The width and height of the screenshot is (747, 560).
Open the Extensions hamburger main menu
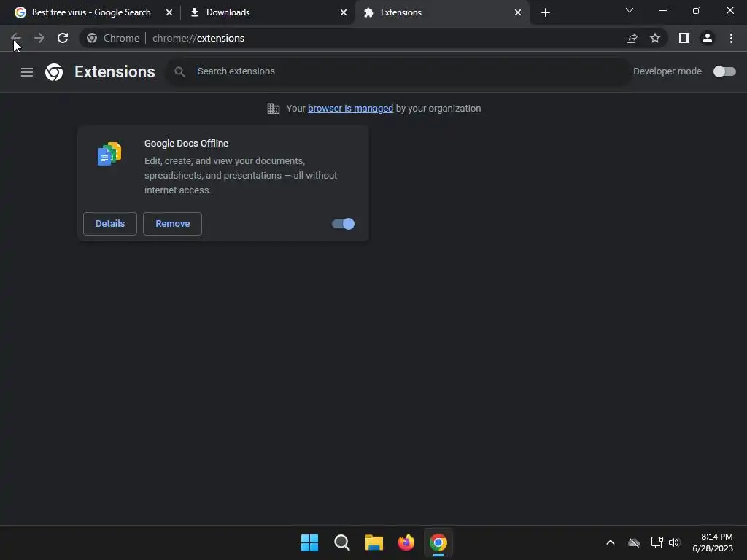(x=27, y=72)
